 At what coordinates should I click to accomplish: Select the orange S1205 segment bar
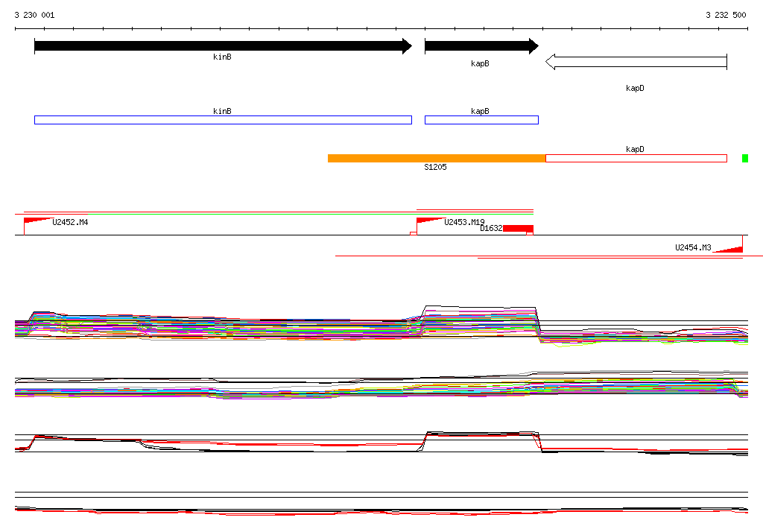coord(437,158)
